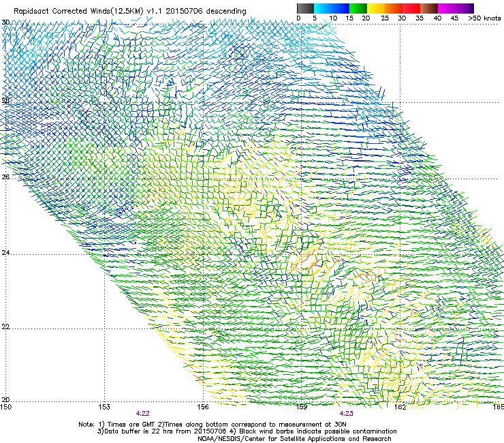Click the purple 4:23 time marker
The height and width of the screenshot is (443, 504).
coord(346,414)
